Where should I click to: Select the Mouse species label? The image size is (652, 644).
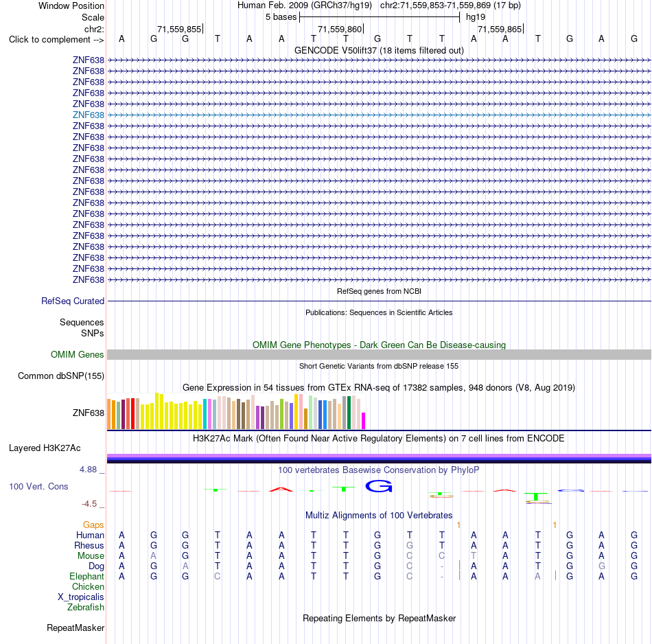pos(91,556)
